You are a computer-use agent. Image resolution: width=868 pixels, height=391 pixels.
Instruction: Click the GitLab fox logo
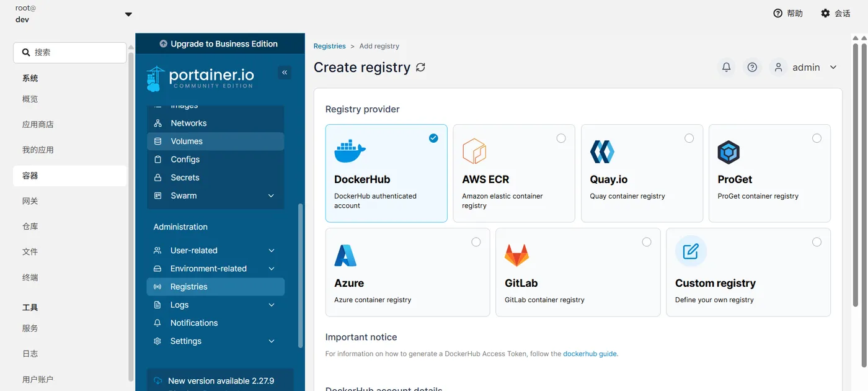coord(516,255)
